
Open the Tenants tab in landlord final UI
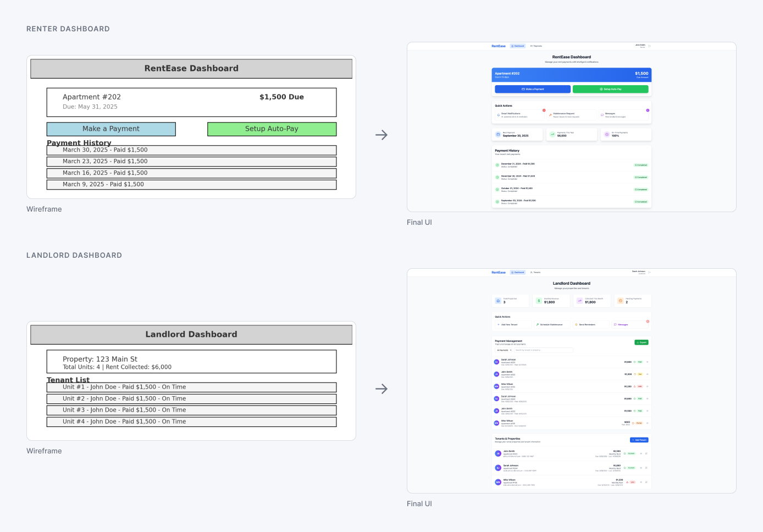click(535, 273)
